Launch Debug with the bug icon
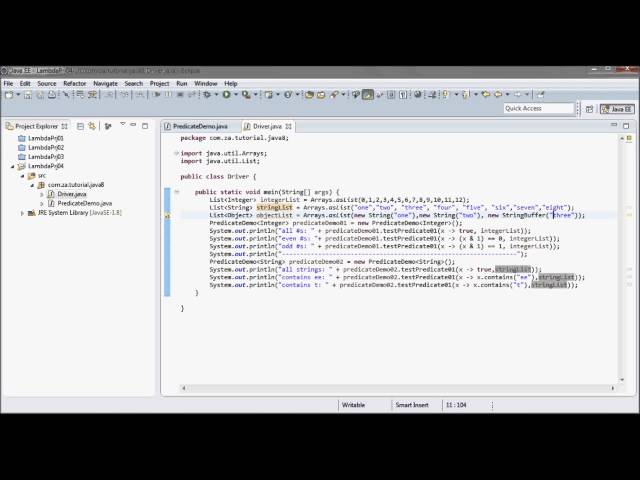 pos(207,95)
